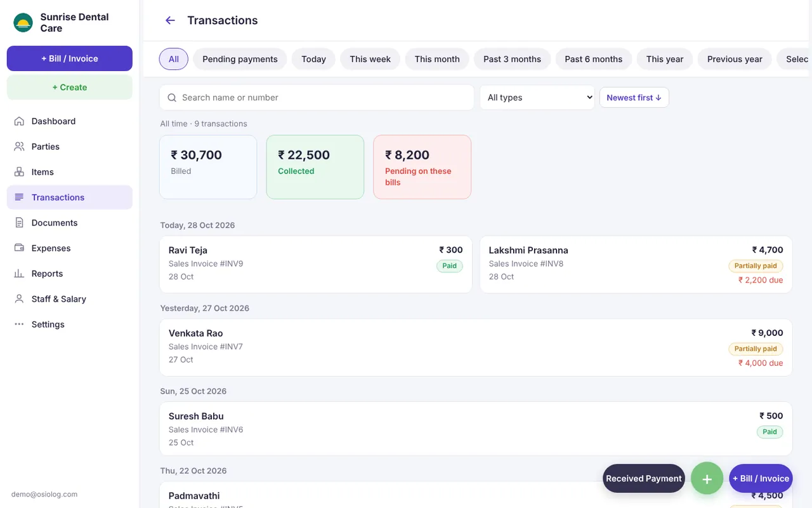
Task: Open Ravi Teja invoice #INV9
Action: tap(316, 264)
